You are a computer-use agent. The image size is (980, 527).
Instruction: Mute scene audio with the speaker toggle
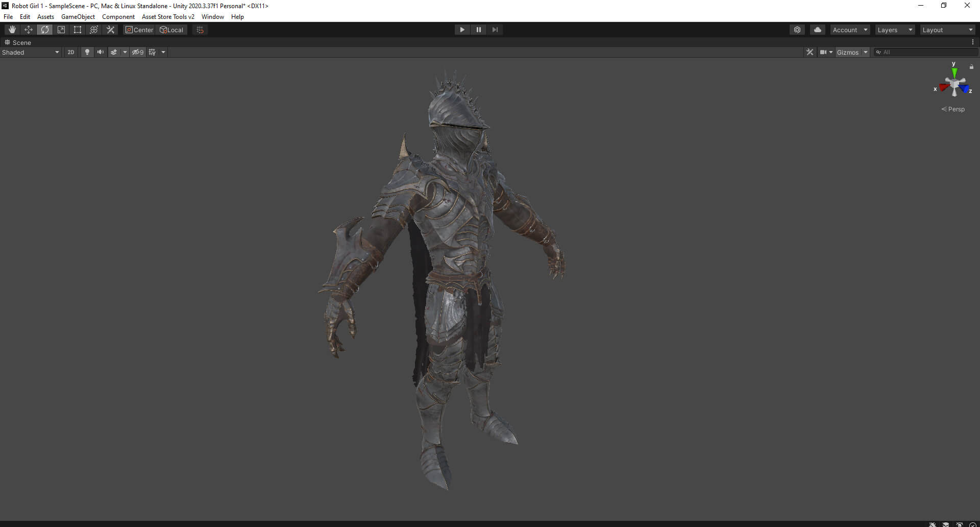101,52
